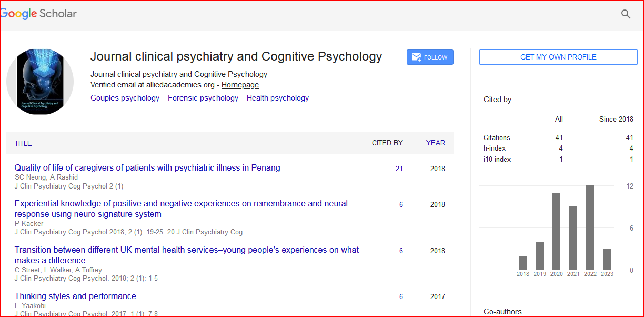Image resolution: width=644 pixels, height=317 pixels.
Task: Open Quality of life of caregivers article
Action: 147,168
